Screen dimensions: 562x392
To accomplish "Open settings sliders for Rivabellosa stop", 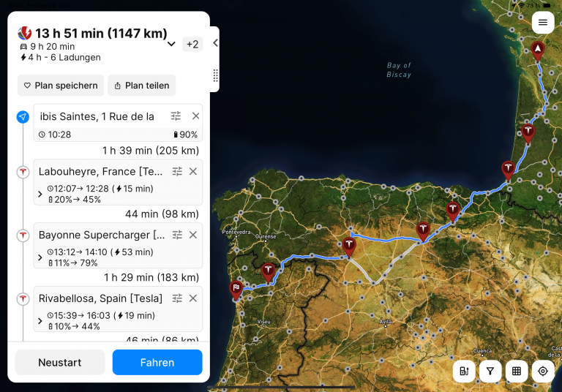I will tap(177, 298).
